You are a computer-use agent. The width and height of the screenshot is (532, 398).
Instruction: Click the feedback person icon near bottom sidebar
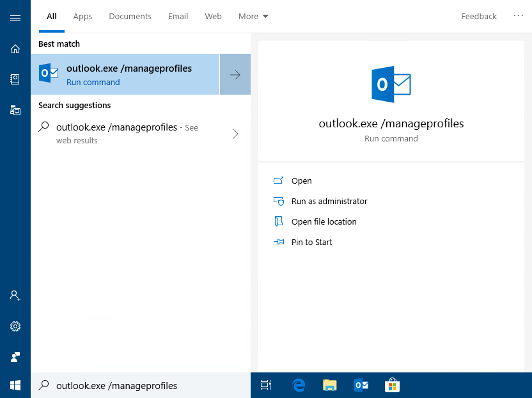pyautogui.click(x=15, y=356)
